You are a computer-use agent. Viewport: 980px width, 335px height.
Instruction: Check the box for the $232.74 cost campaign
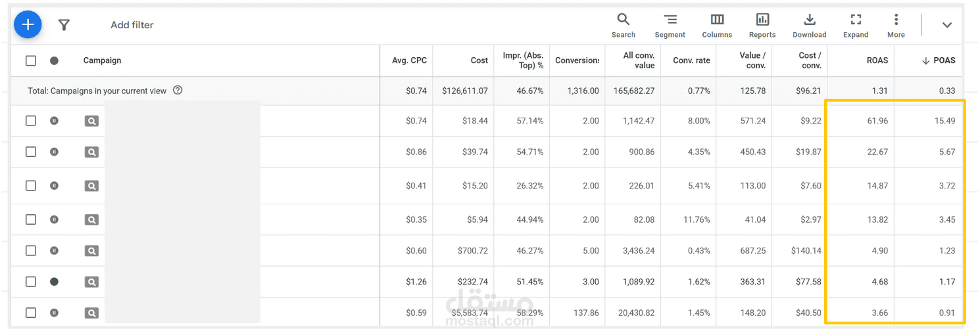(31, 282)
